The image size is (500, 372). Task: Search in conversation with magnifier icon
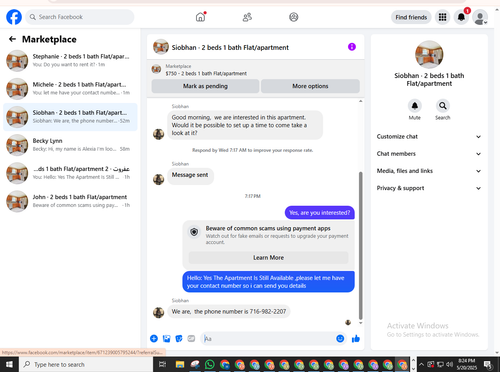[x=443, y=106]
